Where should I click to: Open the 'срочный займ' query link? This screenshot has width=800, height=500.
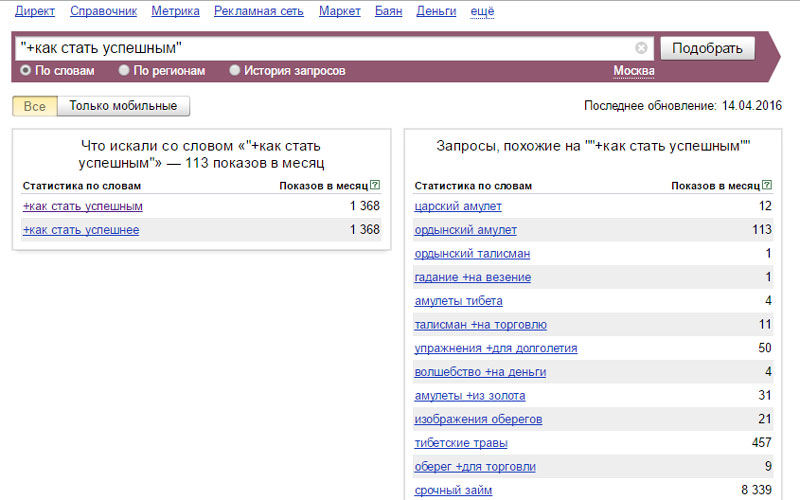pyautogui.click(x=453, y=490)
